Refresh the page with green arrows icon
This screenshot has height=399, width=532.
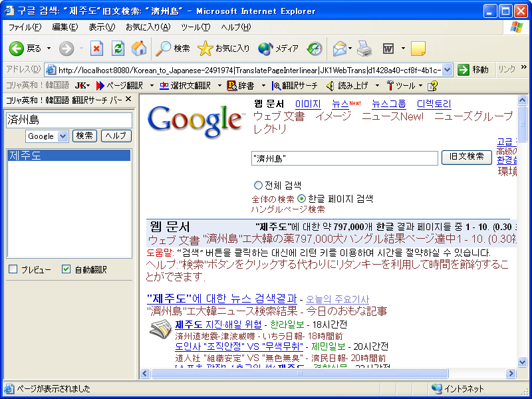pyautogui.click(x=118, y=49)
